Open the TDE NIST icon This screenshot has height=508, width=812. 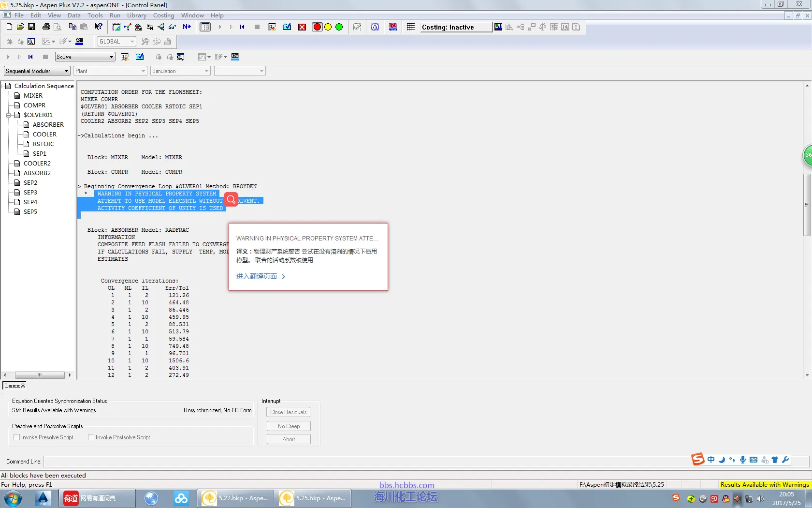393,27
